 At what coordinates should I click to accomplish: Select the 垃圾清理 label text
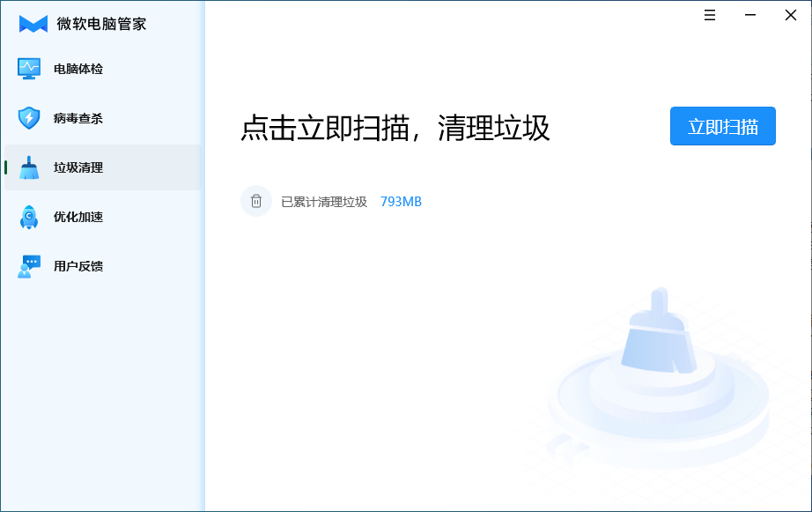(78, 167)
